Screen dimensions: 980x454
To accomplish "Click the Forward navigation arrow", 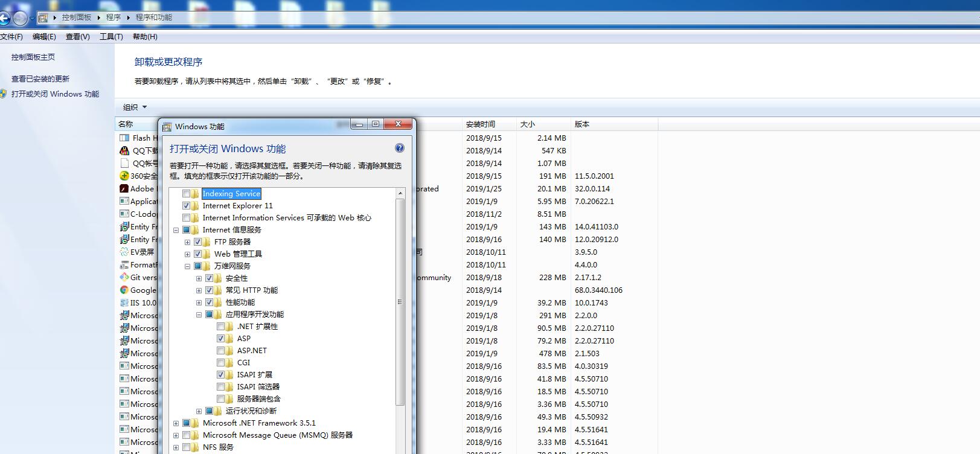I will (20, 18).
